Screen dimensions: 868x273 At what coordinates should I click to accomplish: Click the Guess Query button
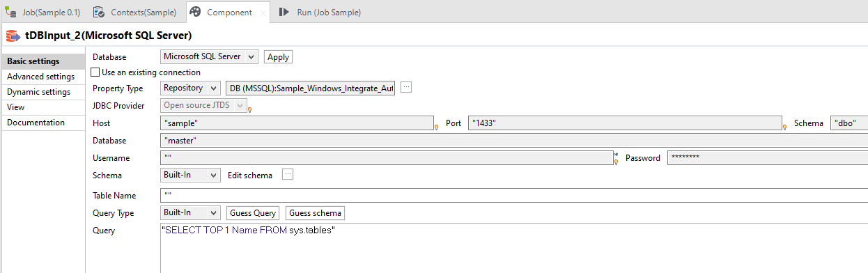coord(253,213)
